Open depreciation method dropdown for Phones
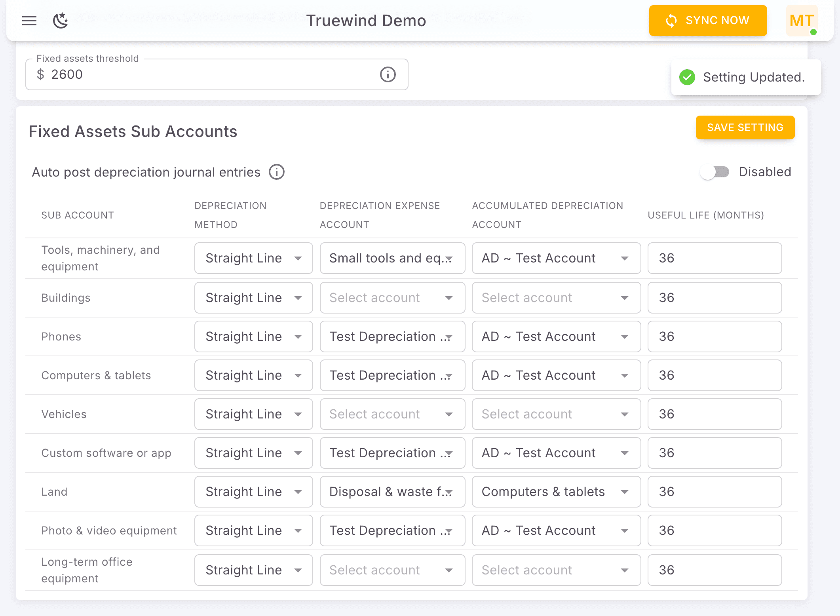The width and height of the screenshot is (840, 616). click(x=253, y=337)
